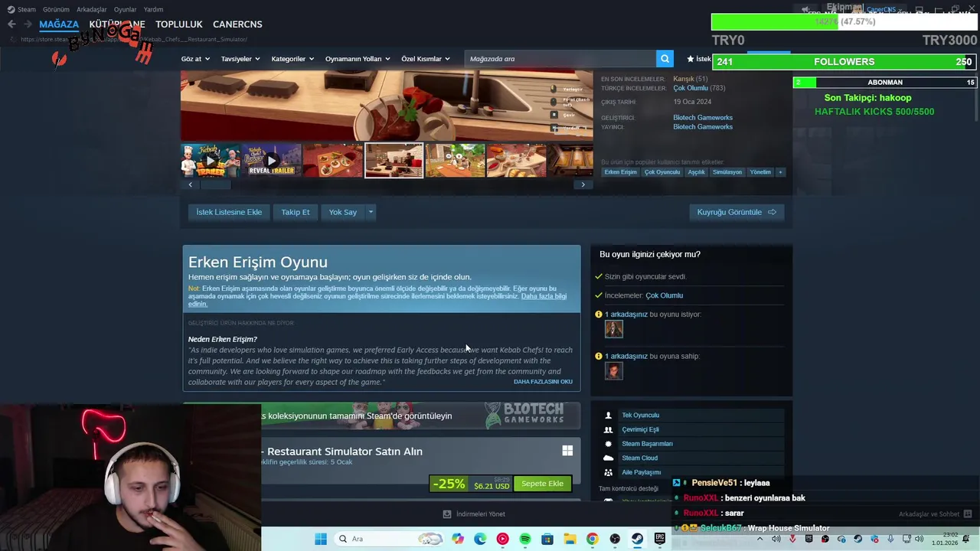Image resolution: width=980 pixels, height=551 pixels.
Task: Click the Tek Oyunculu single-player icon
Action: coord(608,416)
